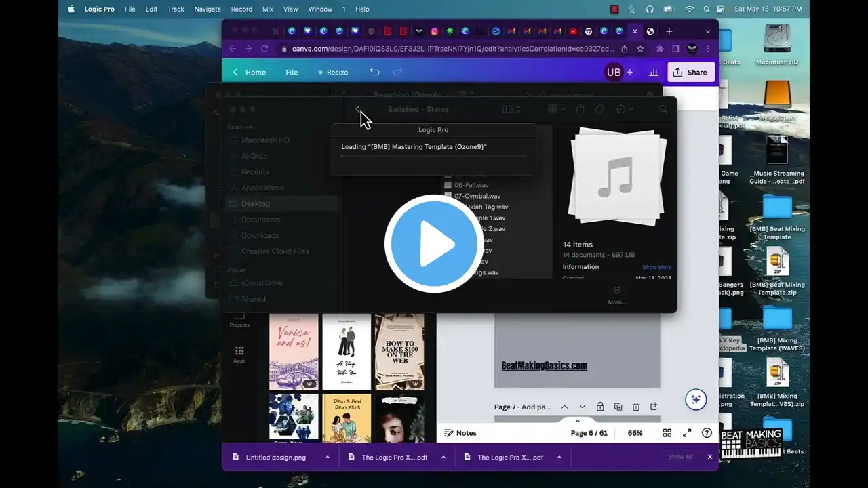868x488 pixels.
Task: Click the Canva URL in the address bar
Action: (453, 49)
